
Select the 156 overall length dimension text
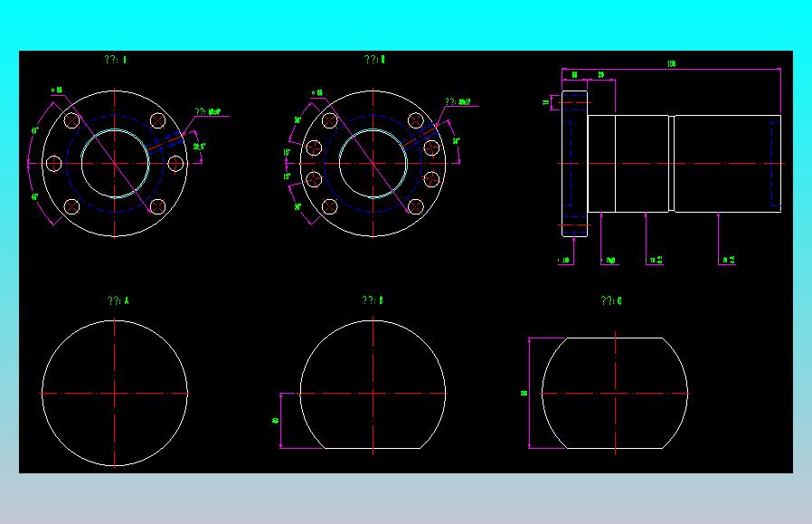coord(671,63)
